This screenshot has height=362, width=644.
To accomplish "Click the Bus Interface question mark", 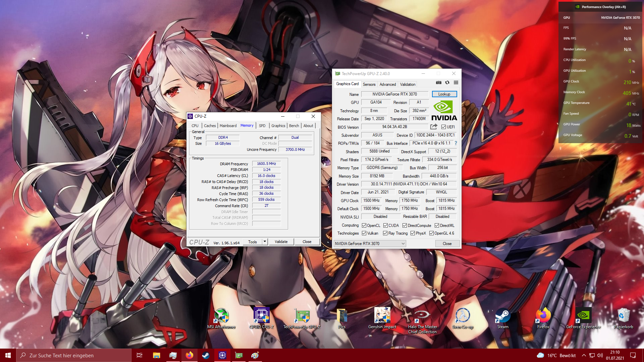I will click(456, 143).
